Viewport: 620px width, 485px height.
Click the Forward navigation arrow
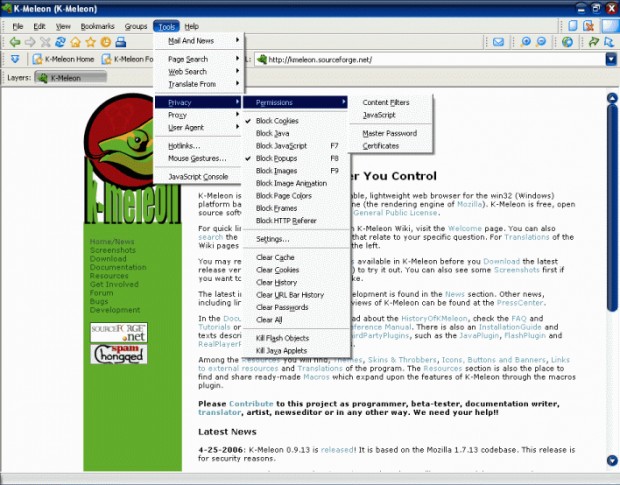pyautogui.click(x=30, y=42)
